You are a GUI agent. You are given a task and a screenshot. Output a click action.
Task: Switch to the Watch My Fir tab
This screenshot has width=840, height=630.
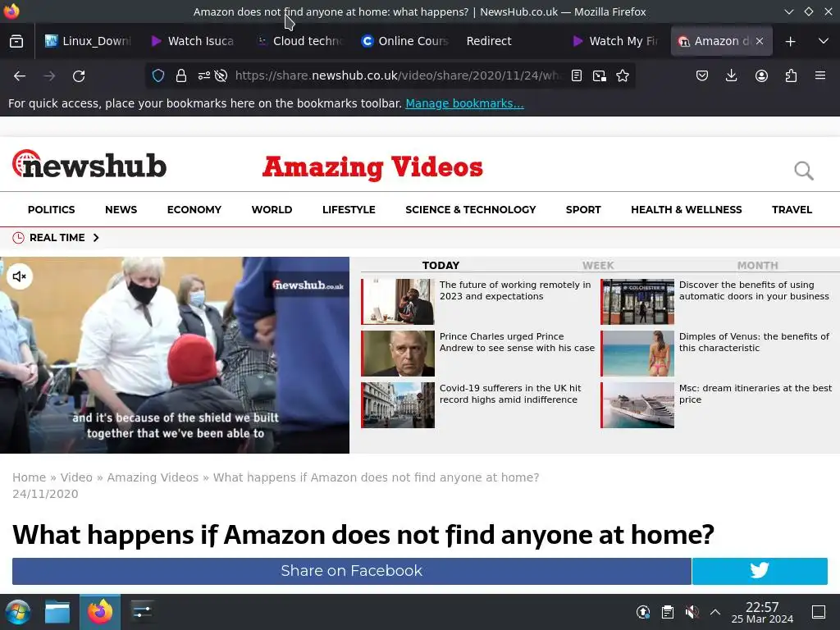coord(615,41)
